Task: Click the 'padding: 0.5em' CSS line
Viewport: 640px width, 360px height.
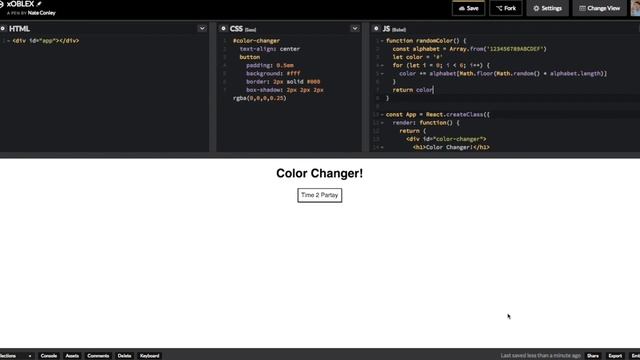Action: click(270, 65)
